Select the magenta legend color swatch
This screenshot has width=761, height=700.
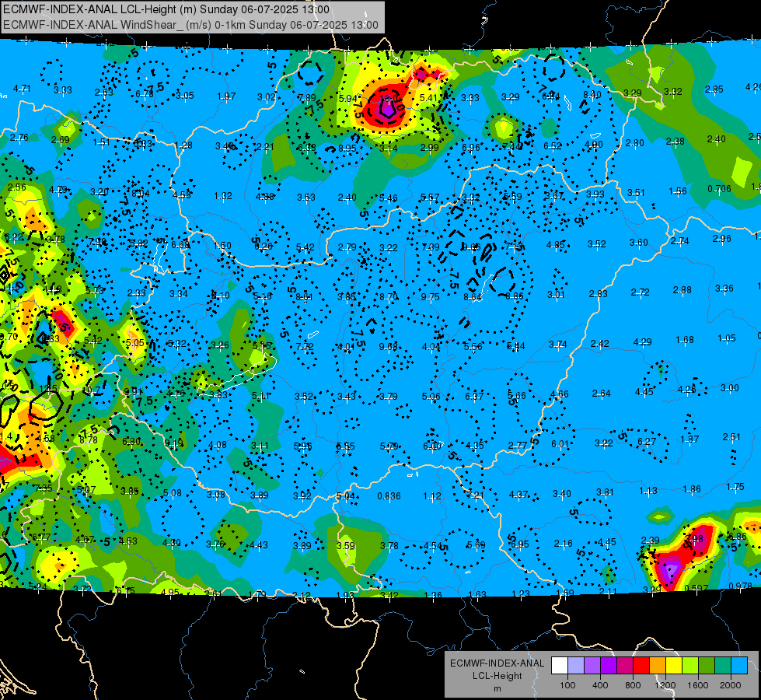(x=625, y=665)
